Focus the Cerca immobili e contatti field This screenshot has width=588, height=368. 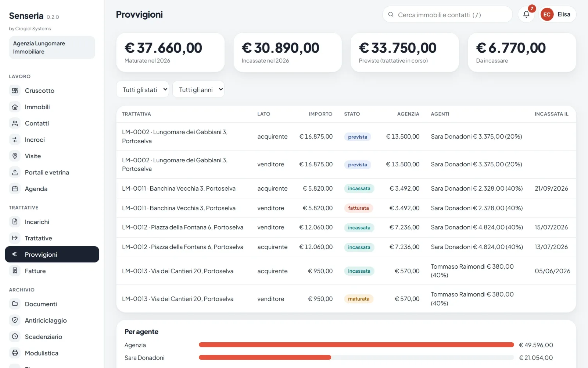[x=447, y=15]
